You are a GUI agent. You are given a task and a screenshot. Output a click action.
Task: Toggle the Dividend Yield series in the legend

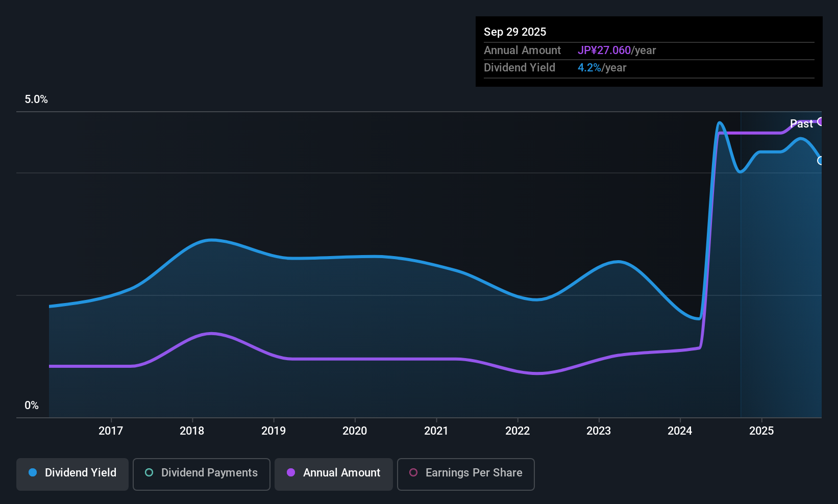click(x=72, y=473)
